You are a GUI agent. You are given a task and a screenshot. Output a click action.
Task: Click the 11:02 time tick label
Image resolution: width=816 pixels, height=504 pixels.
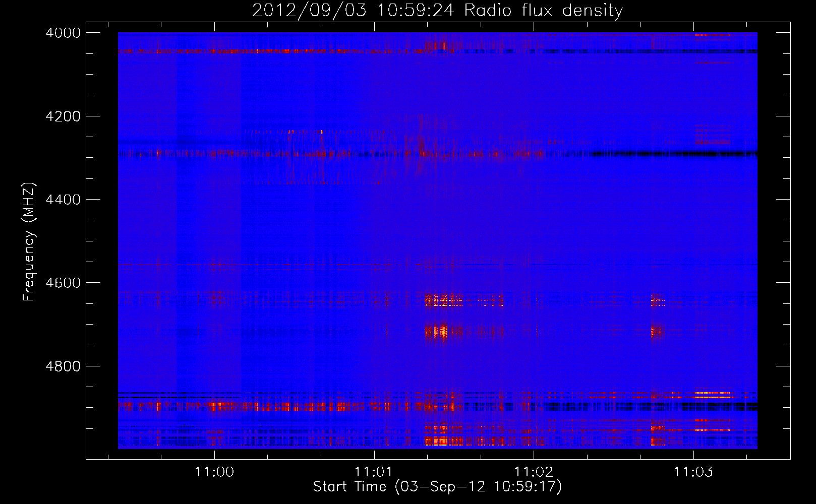click(534, 472)
